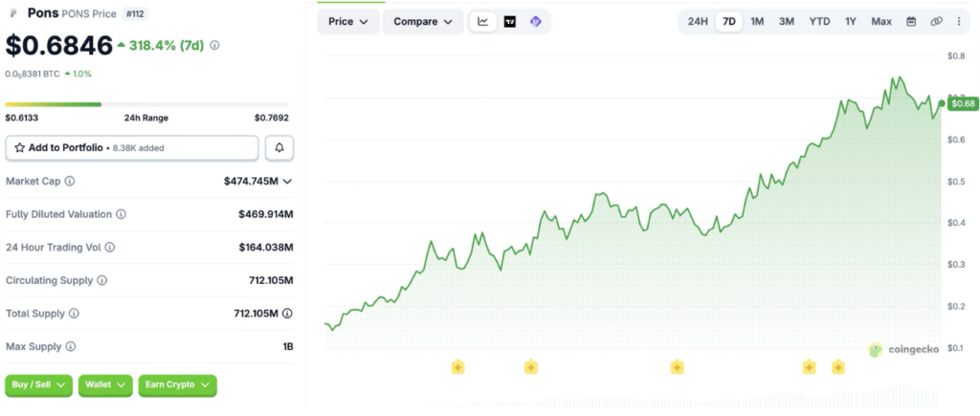Click the purple diamond chart icon
The width and height of the screenshot is (980, 416).
point(536,22)
